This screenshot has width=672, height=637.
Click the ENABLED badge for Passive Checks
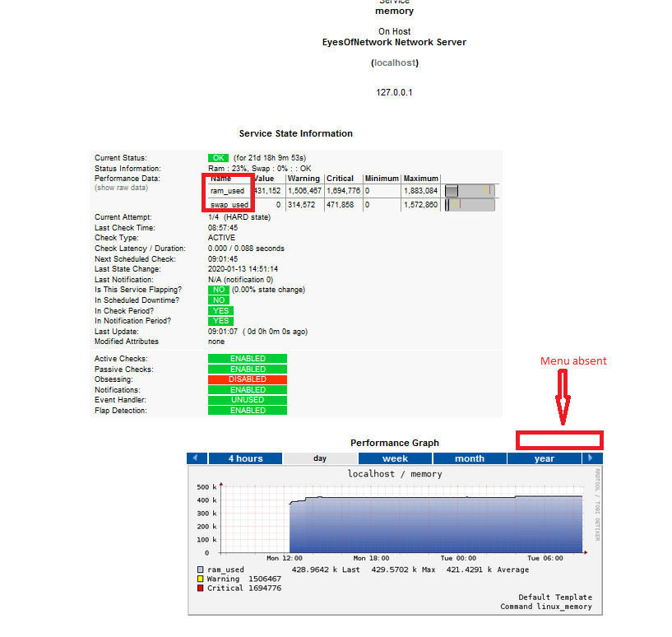point(248,370)
